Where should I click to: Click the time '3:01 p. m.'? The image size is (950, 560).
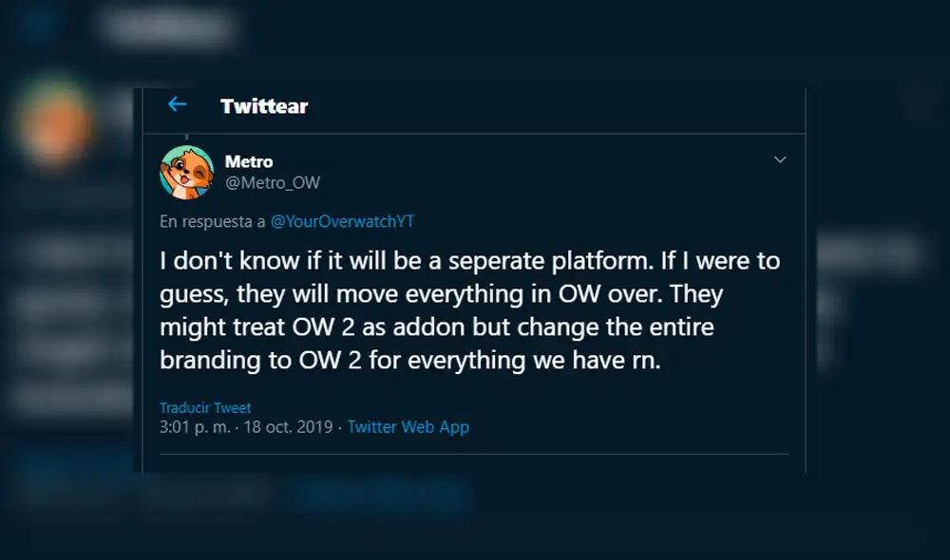[195, 427]
